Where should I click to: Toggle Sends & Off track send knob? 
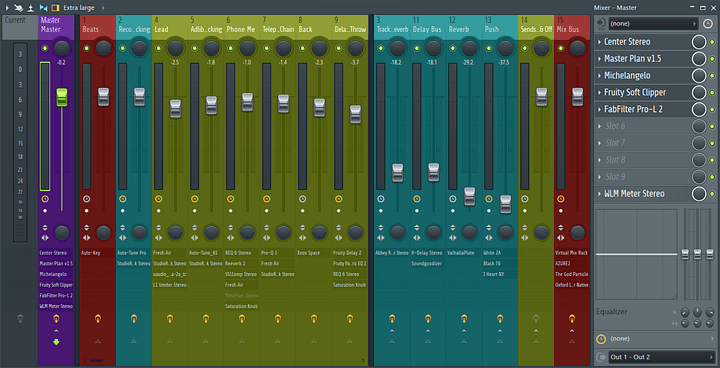point(536,318)
